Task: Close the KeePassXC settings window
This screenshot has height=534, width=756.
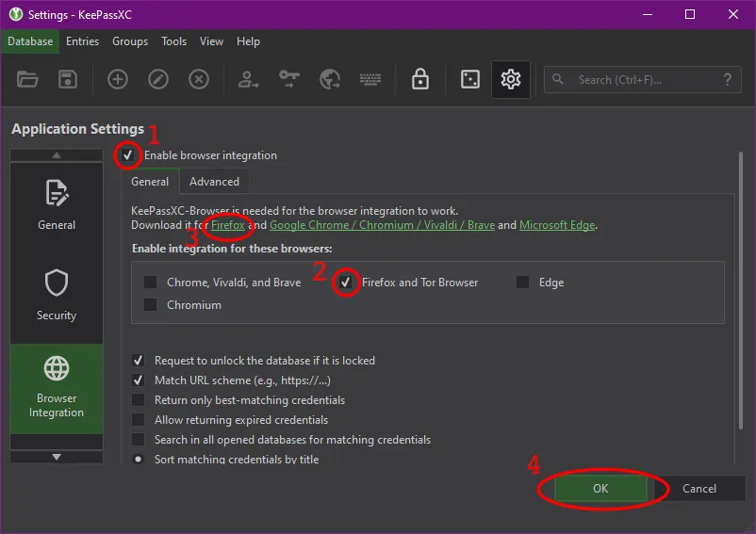Action: (x=732, y=14)
